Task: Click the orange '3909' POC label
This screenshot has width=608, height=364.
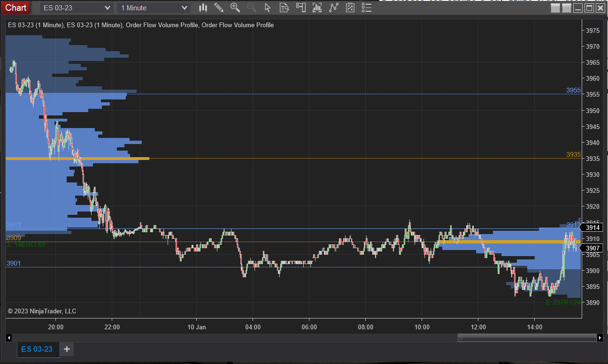Action: click(14, 238)
